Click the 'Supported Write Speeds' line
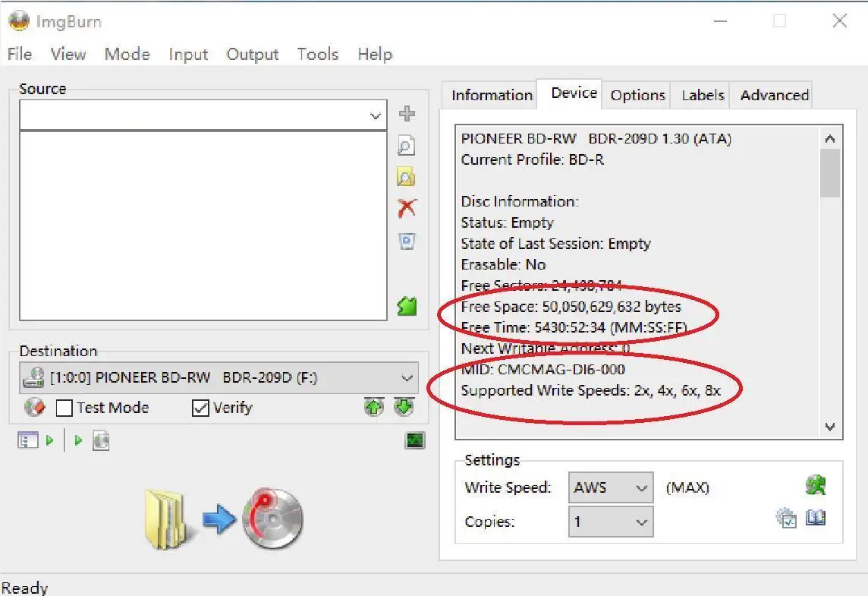This screenshot has width=868, height=596. tap(590, 390)
